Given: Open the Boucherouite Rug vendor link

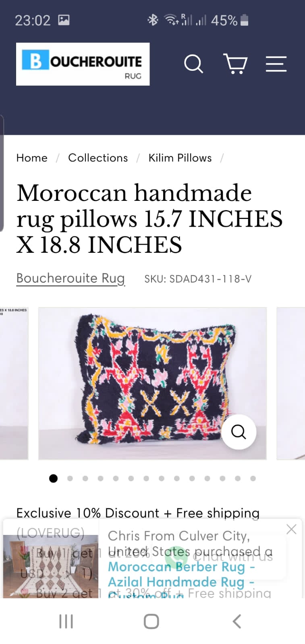Looking at the screenshot, I should (71, 279).
